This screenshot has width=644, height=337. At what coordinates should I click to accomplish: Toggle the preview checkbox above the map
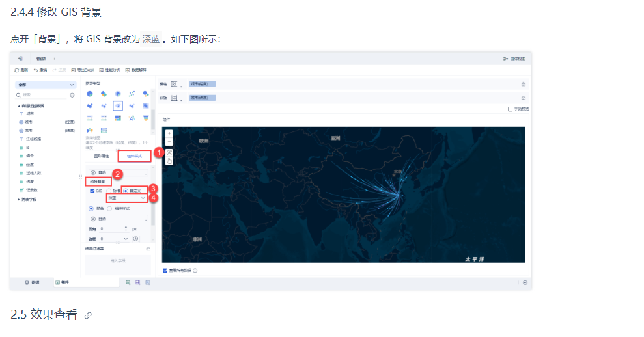(x=510, y=109)
